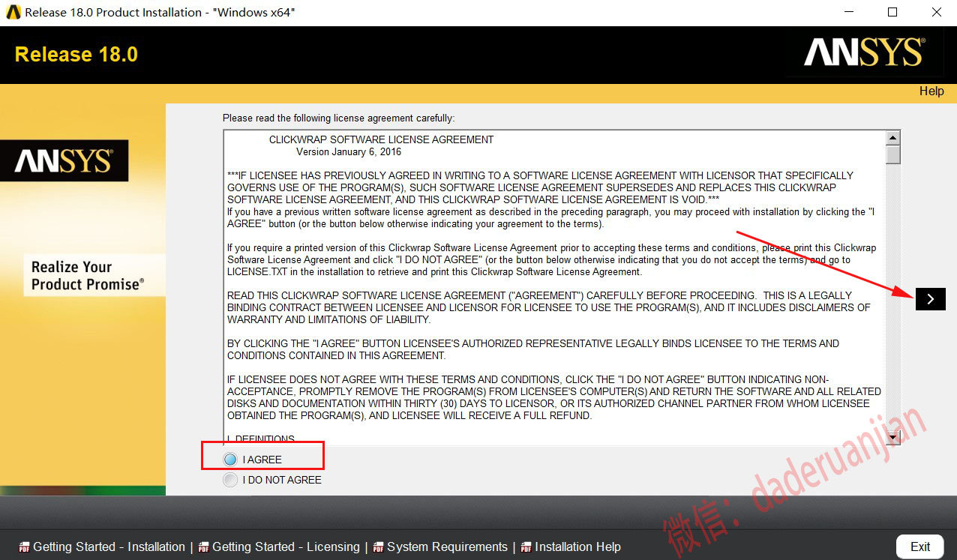The width and height of the screenshot is (957, 560).
Task: Click the license agreement scrollbar thumb
Action: 892,154
